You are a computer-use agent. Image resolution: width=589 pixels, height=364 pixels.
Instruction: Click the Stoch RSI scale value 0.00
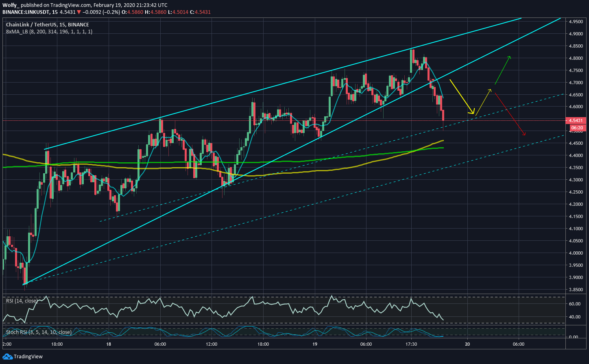573,337
